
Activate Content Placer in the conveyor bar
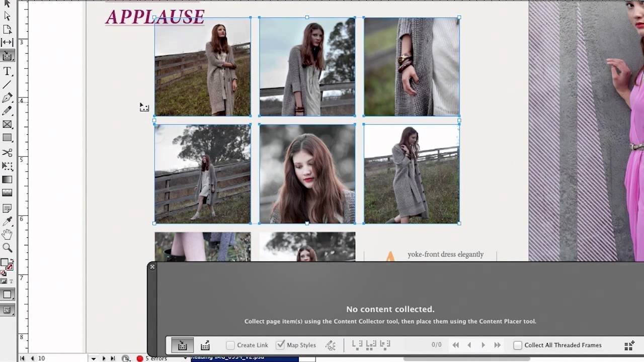pos(205,345)
